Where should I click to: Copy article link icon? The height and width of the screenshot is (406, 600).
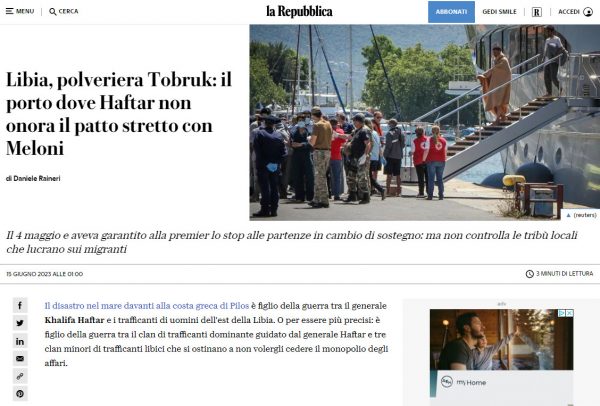[x=20, y=377]
